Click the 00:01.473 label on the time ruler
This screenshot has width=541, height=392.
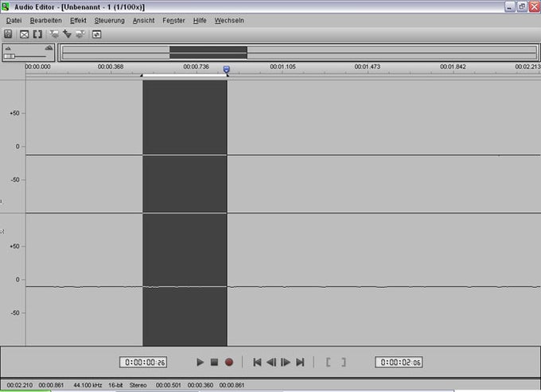point(368,67)
